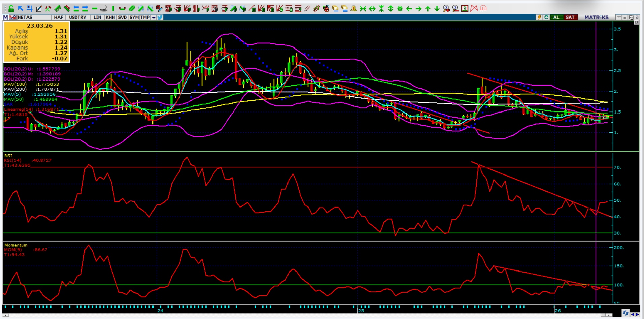Click the pencil edit note icon
This screenshot has width=644, height=319.
click(x=39, y=9)
